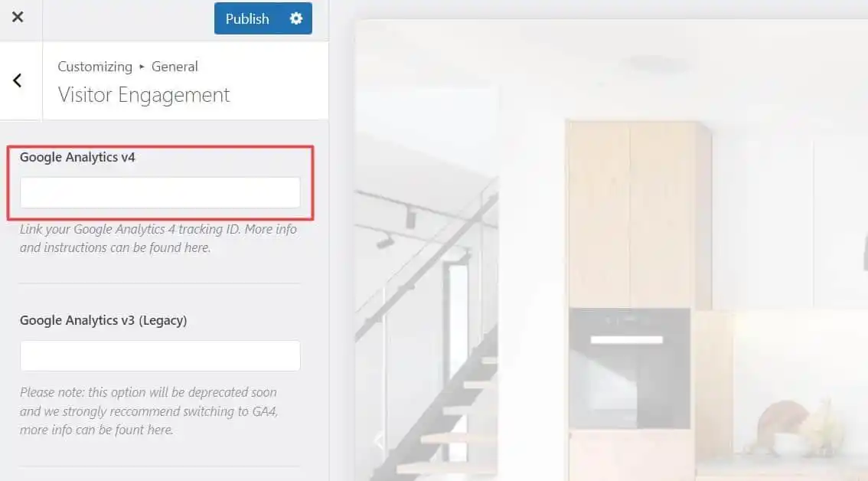Click the built-in oven in the preview image
Image resolution: width=868 pixels, height=481 pixels.
click(629, 368)
